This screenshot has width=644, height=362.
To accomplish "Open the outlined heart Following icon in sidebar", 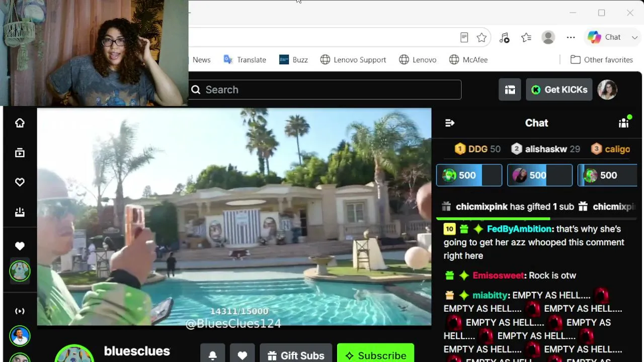I will [20, 182].
